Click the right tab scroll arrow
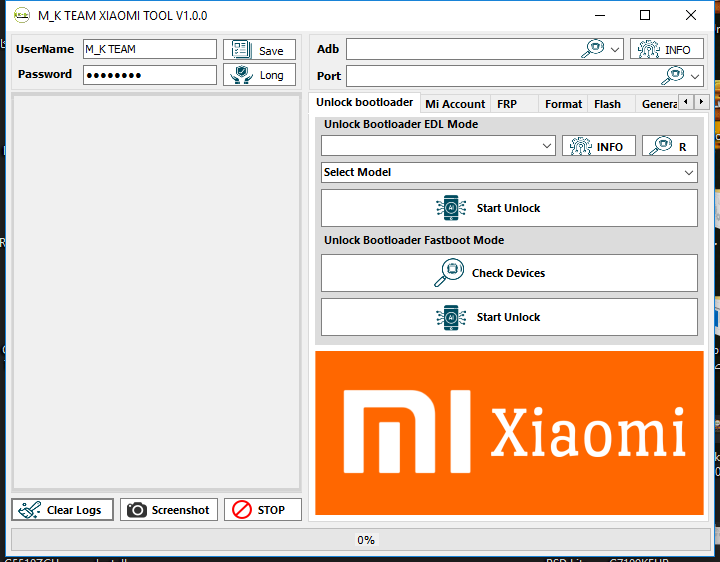The height and width of the screenshot is (562, 720). (x=701, y=101)
